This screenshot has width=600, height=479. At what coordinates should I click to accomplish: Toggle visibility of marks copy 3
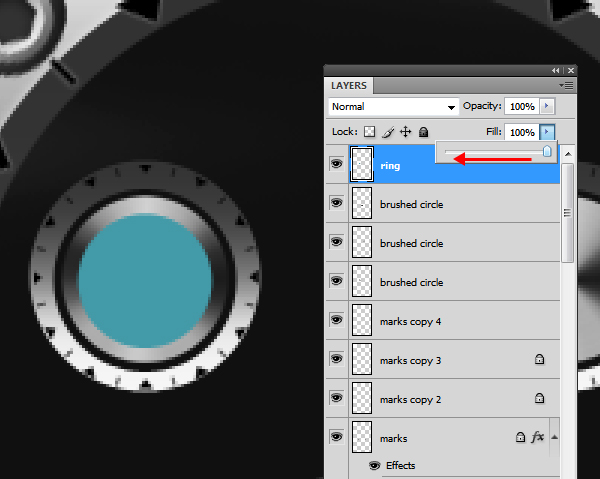(x=336, y=359)
